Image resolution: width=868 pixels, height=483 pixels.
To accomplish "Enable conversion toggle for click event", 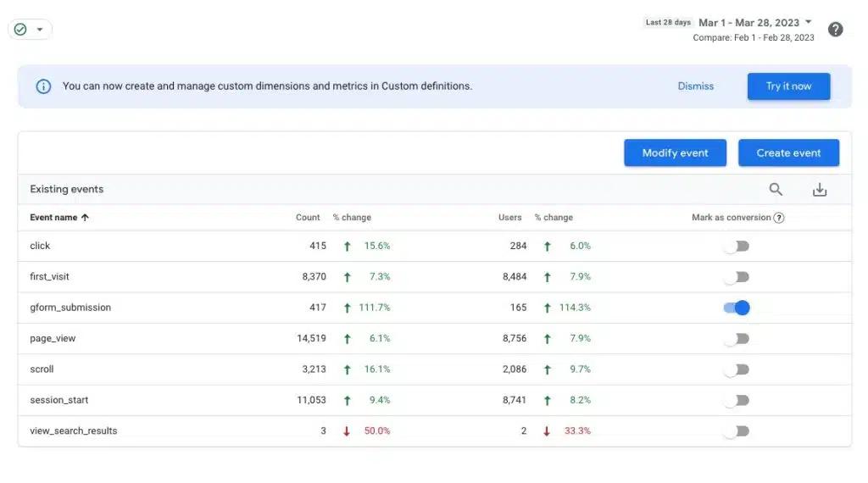I will coord(737,247).
